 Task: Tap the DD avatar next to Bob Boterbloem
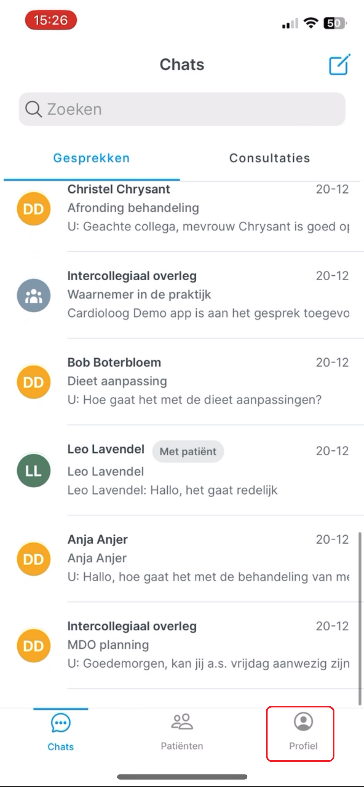tap(34, 382)
